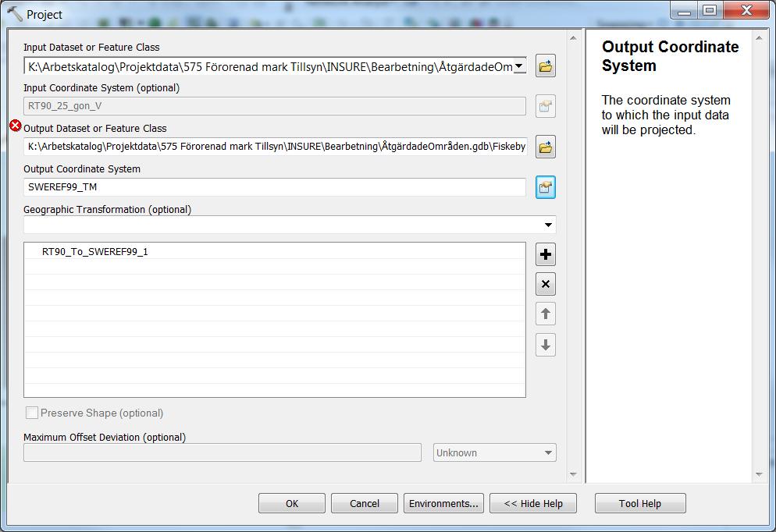Open the Geographic Transformation dropdown

pyautogui.click(x=548, y=225)
